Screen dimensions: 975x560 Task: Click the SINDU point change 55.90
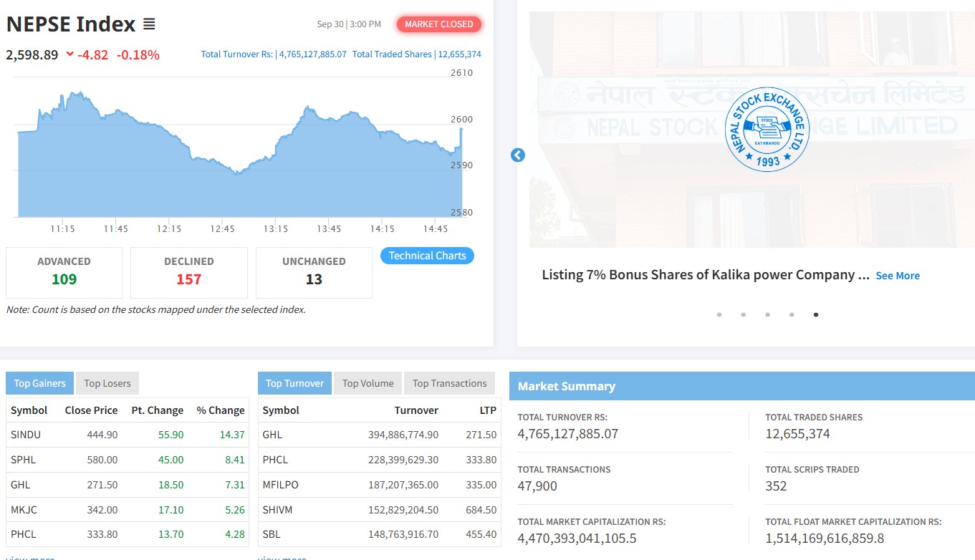click(170, 435)
